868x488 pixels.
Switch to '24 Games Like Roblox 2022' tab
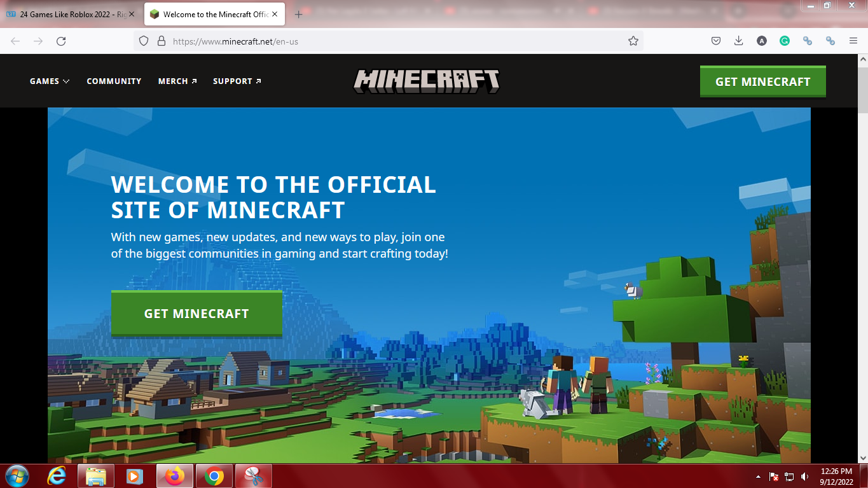tap(71, 14)
